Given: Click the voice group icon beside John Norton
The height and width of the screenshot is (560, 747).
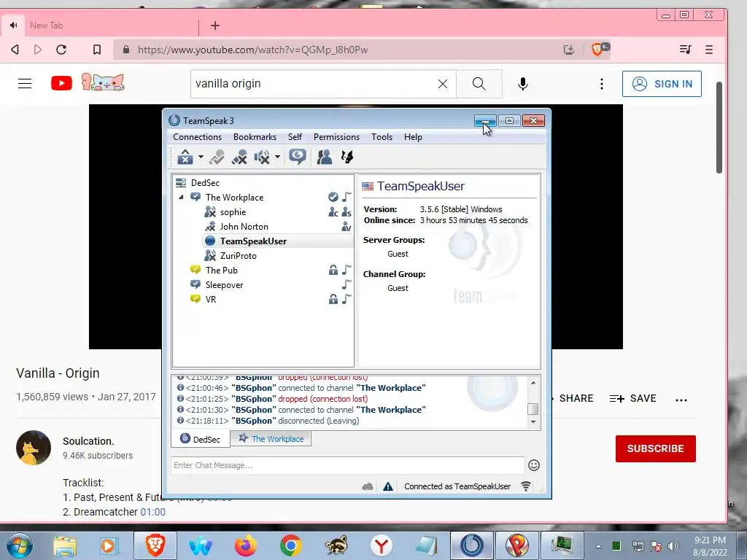Looking at the screenshot, I should tap(347, 227).
